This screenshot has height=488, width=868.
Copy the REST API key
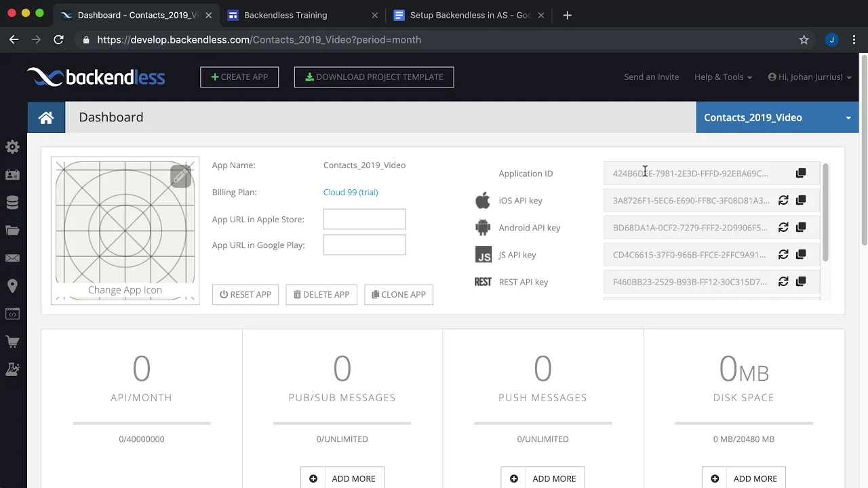pos(801,282)
